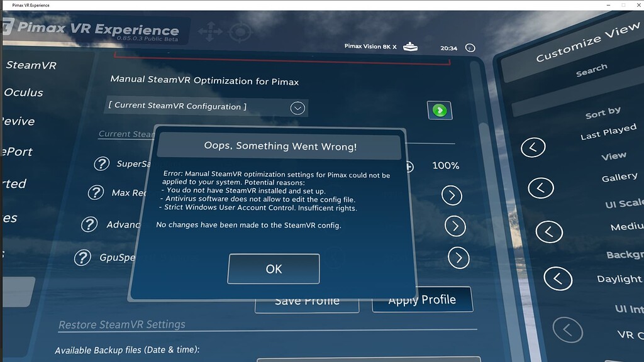Select Oculus in the left sidebar
This screenshot has width=644, height=362.
(24, 92)
